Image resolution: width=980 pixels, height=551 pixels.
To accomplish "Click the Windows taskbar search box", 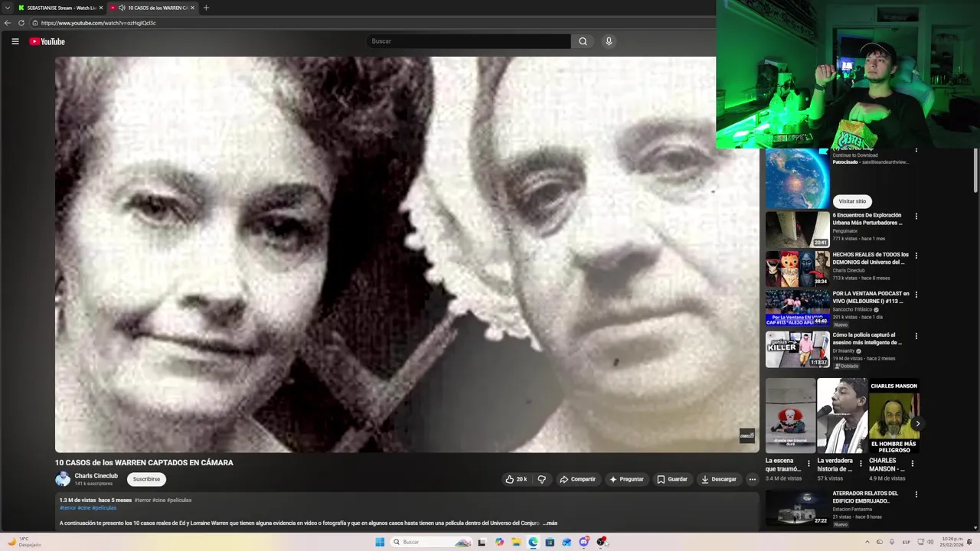I will pos(433,542).
